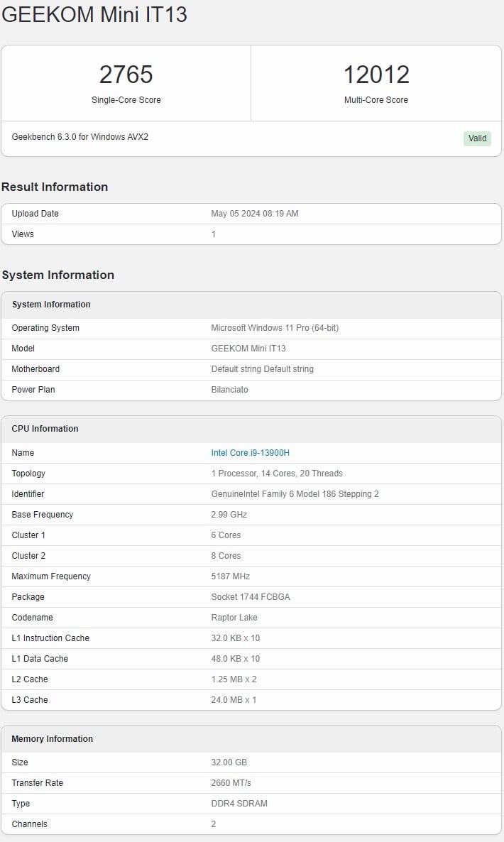Click the Operating System label

point(45,327)
